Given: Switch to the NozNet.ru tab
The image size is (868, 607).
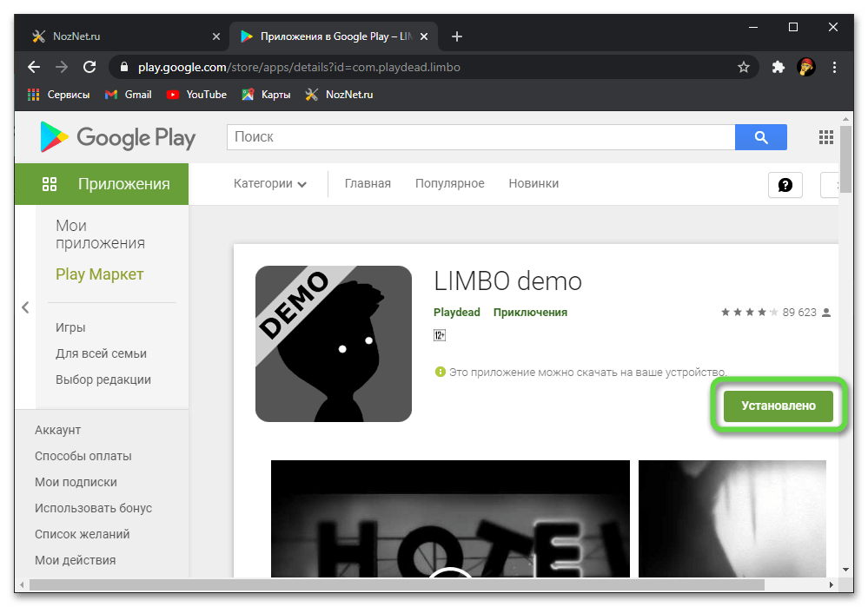Looking at the screenshot, I should tap(122, 36).
